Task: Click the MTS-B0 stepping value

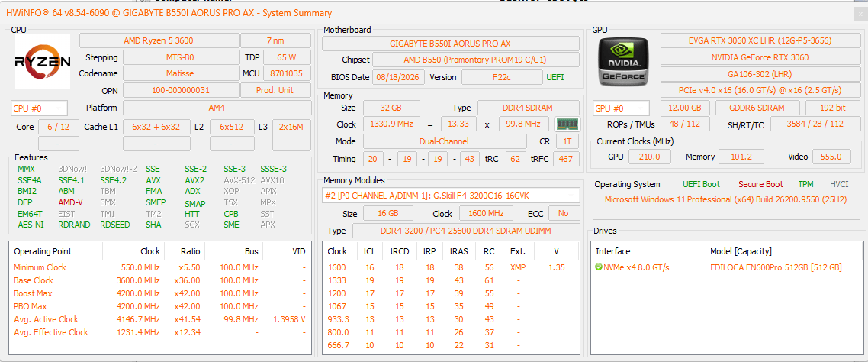Action: (181, 57)
